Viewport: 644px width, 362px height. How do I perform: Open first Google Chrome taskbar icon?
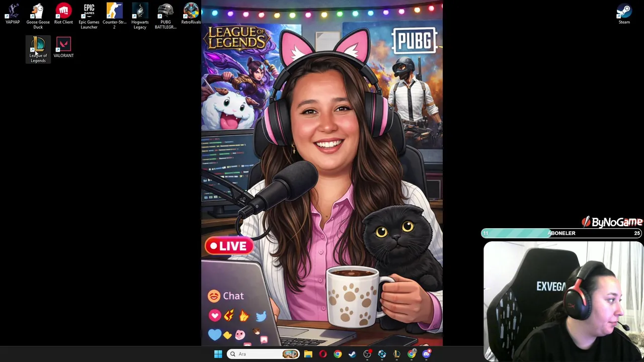(338, 354)
